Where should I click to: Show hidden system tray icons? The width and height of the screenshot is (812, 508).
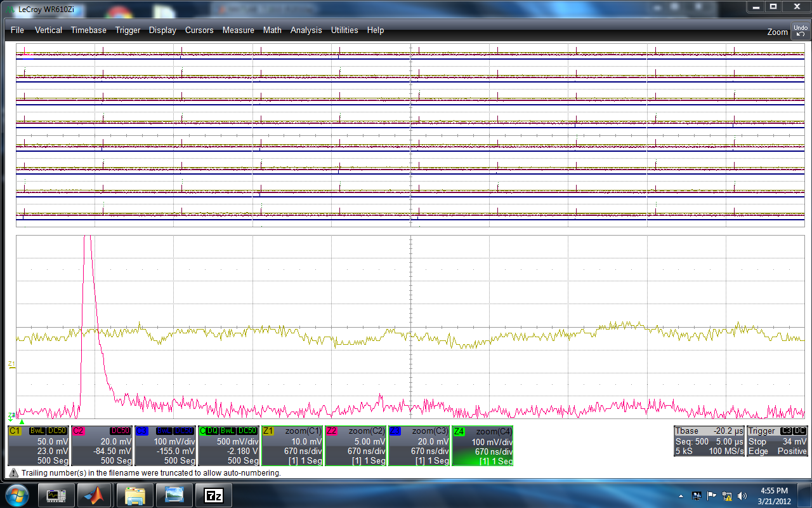681,495
